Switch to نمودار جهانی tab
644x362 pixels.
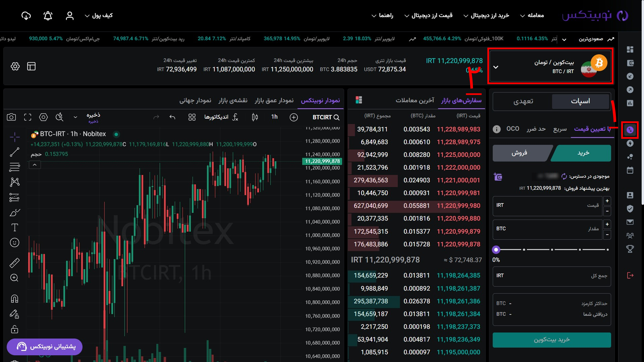[195, 100]
